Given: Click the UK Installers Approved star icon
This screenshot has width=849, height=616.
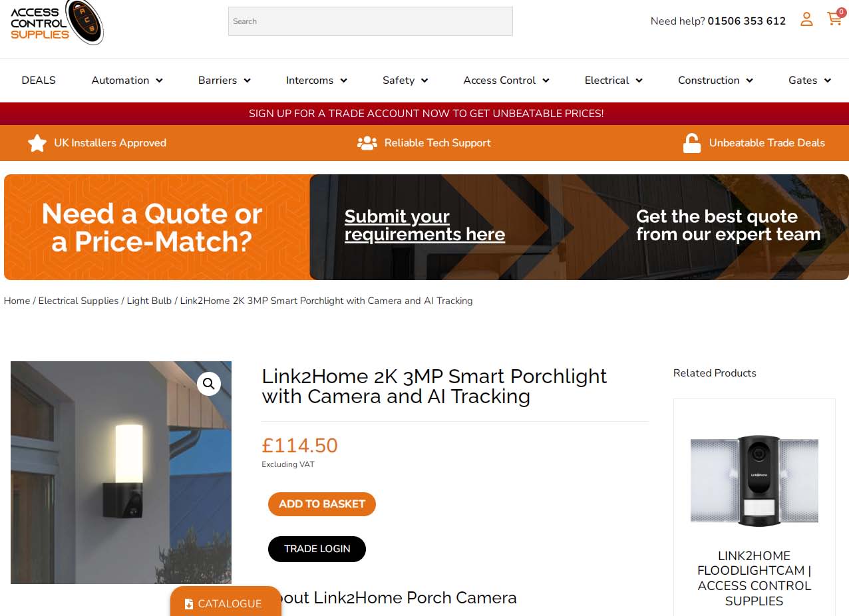Looking at the screenshot, I should click(x=37, y=143).
